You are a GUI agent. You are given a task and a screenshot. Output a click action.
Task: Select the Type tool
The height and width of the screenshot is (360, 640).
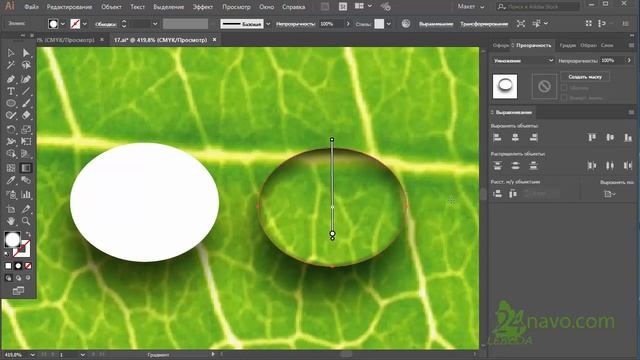point(11,91)
